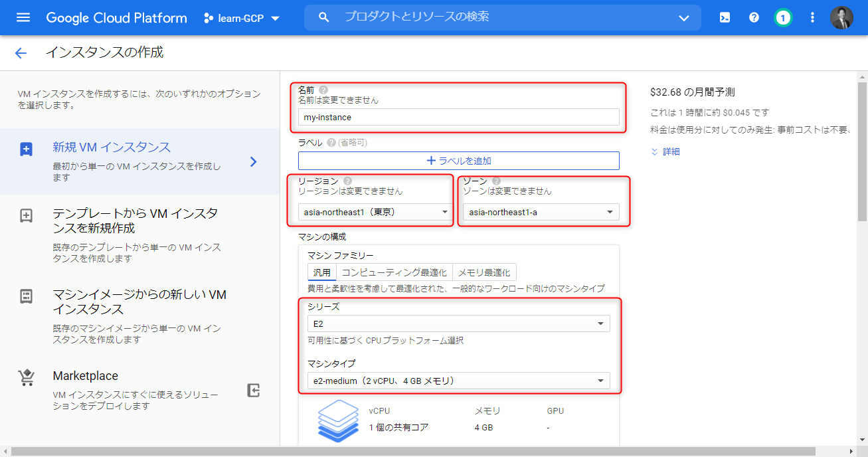The image size is (868, 457).
Task: Click the 4 GB memory value
Action: pyautogui.click(x=483, y=427)
